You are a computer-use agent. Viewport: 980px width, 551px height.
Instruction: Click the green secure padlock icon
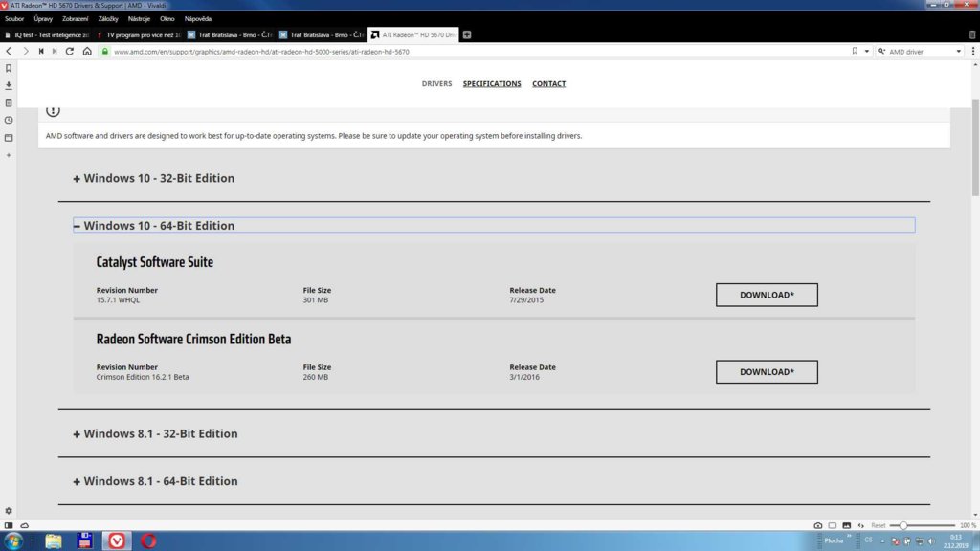point(105,52)
